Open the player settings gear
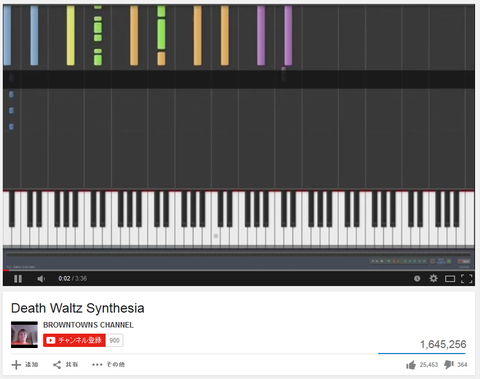The image size is (480, 379). [433, 278]
